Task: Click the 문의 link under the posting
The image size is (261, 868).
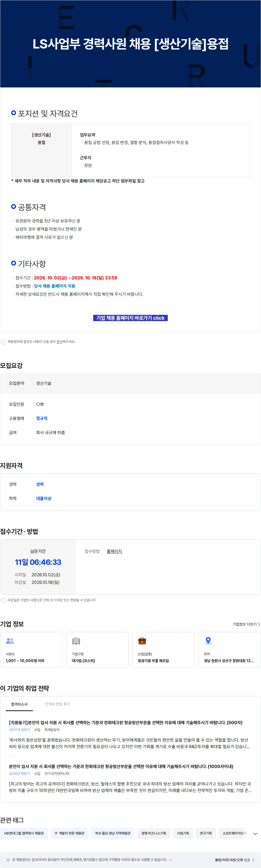Action: tap(59, 342)
